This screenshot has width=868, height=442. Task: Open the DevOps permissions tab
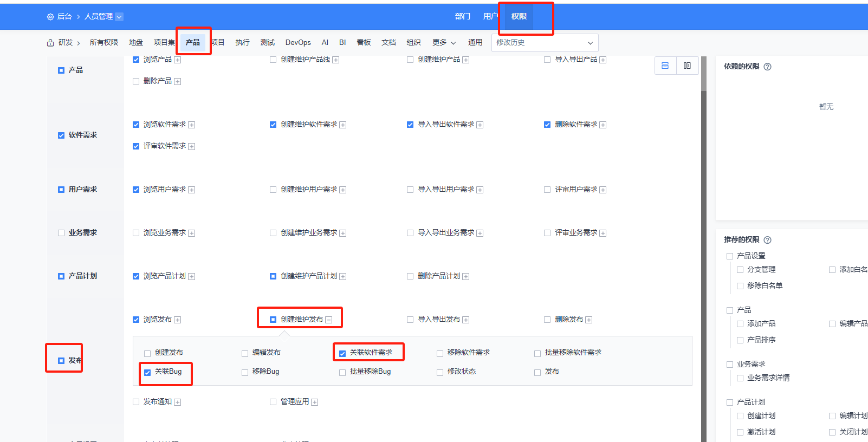pyautogui.click(x=298, y=43)
